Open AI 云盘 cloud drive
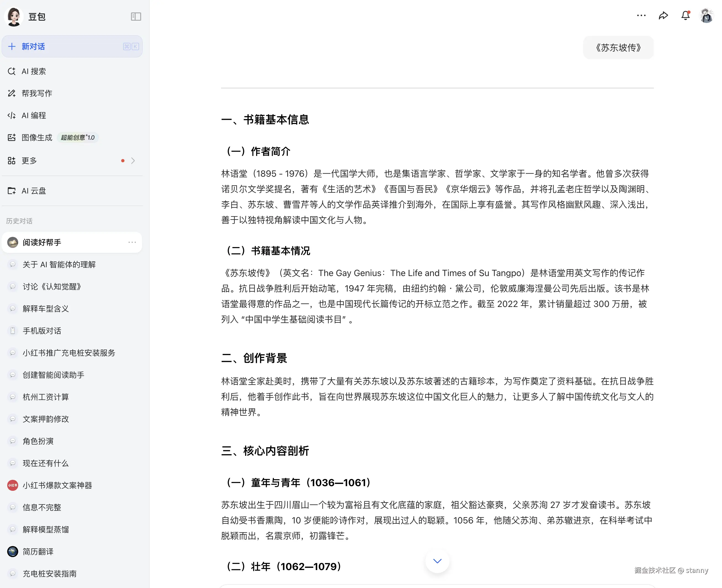The image size is (722, 588). [33, 191]
